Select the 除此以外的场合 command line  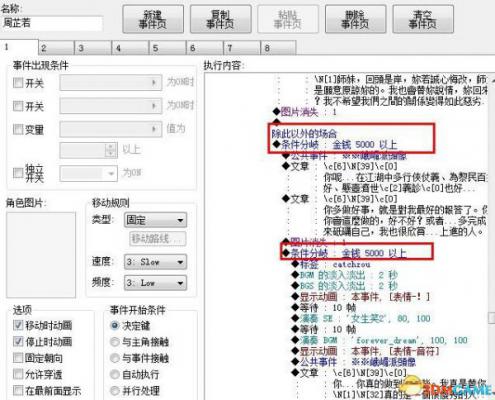(x=304, y=134)
